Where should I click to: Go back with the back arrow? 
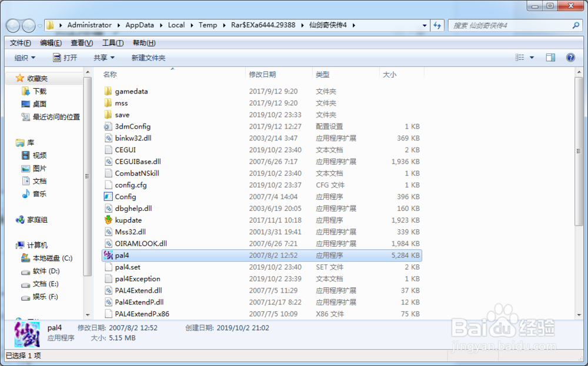click(x=13, y=25)
